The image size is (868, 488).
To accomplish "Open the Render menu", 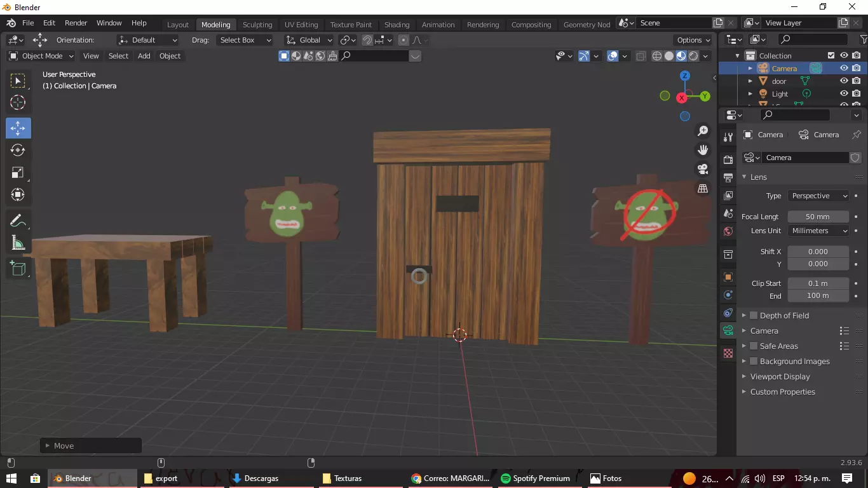I will (x=76, y=23).
